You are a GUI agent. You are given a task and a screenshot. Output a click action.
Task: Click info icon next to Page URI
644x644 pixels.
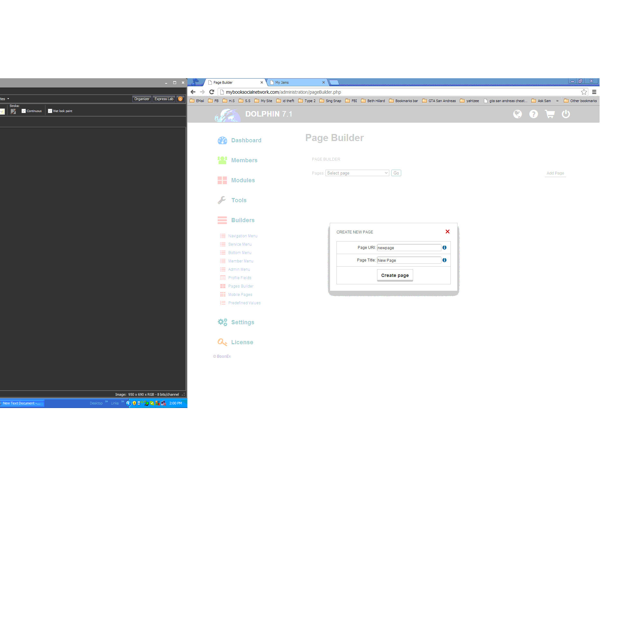[444, 248]
